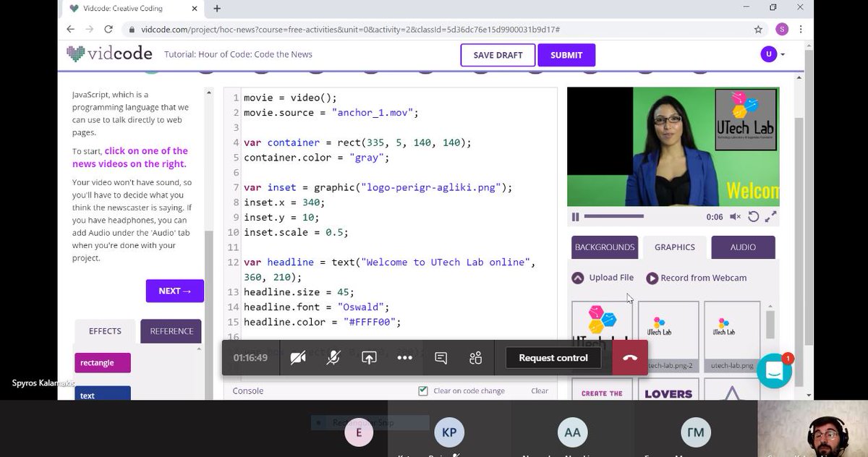This screenshot has width=868, height=457.
Task: Click the AA participant avatar
Action: tap(572, 432)
